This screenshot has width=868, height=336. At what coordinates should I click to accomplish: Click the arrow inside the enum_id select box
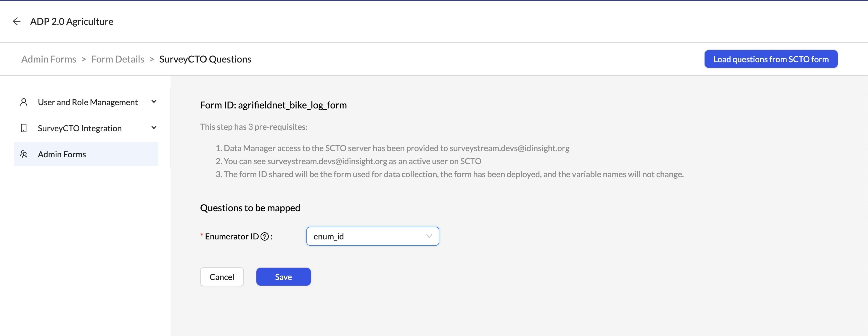[x=429, y=236]
